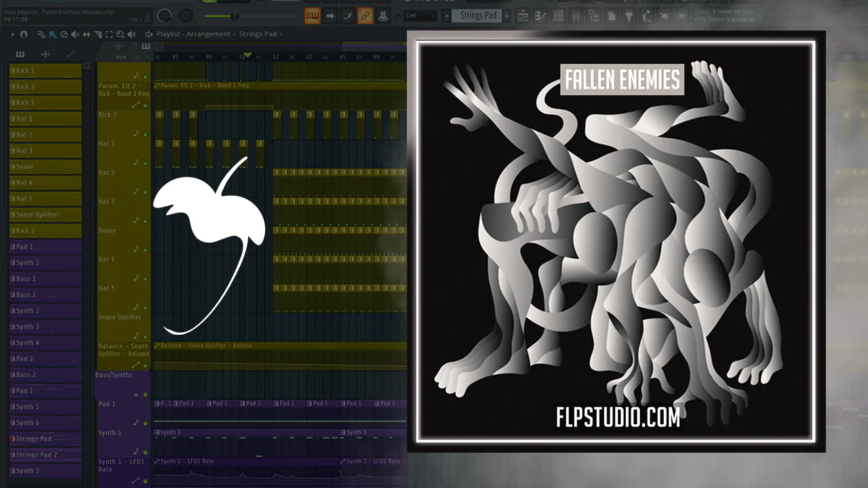868x488 pixels.
Task: Show pattern clips with picker piano icon
Action: 20,54
